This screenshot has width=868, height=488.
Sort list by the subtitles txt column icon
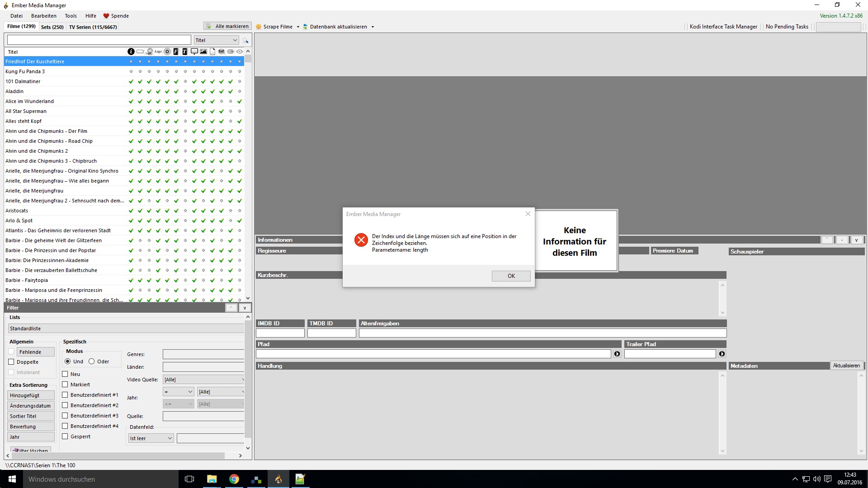tap(222, 52)
